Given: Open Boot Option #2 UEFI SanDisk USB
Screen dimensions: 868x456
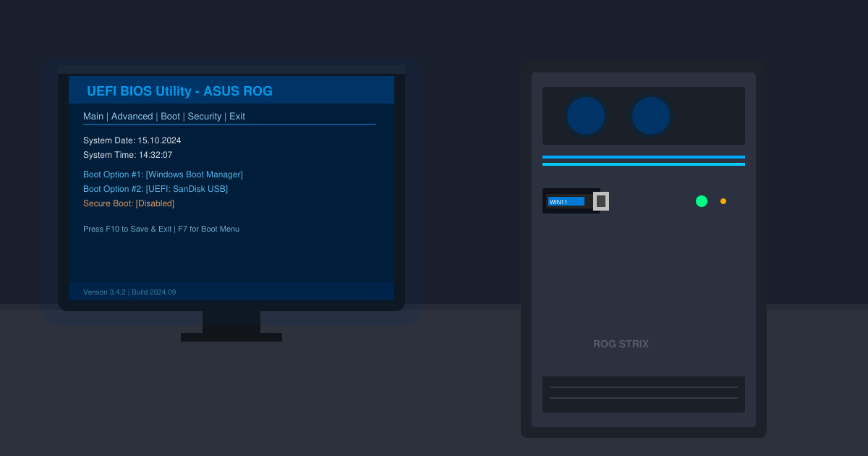Looking at the screenshot, I should click(x=156, y=189).
